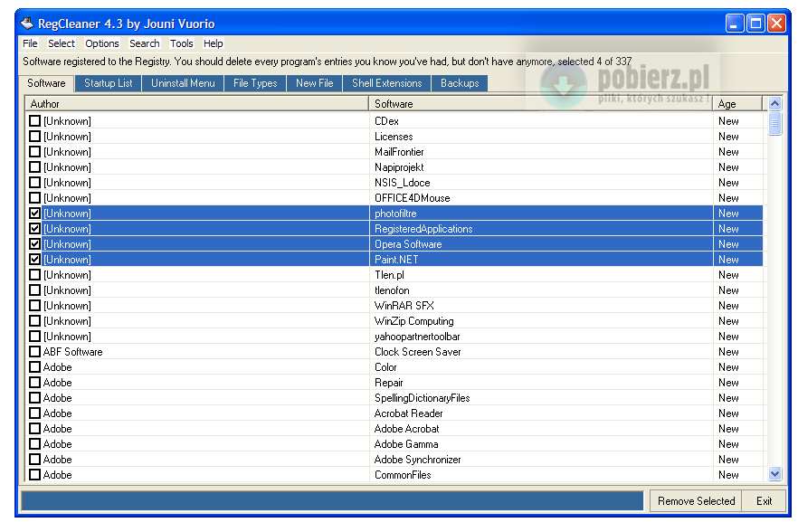Open the Tools menu
The height and width of the screenshot is (532, 798).
(182, 43)
